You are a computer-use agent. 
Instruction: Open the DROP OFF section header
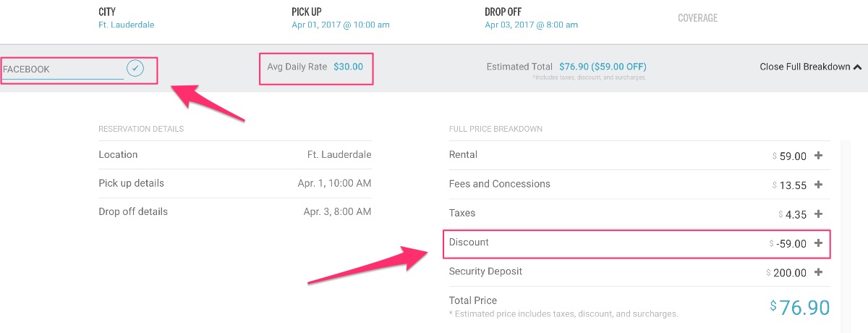[503, 12]
